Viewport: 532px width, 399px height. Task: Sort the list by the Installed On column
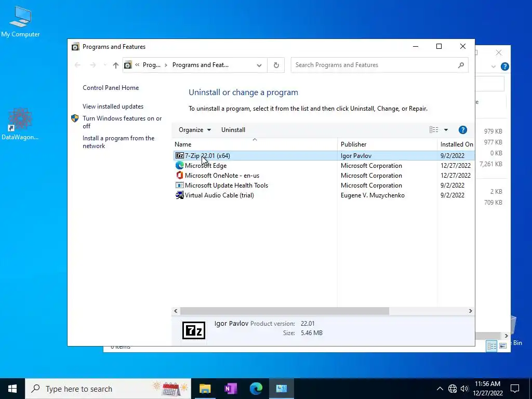[456, 144]
